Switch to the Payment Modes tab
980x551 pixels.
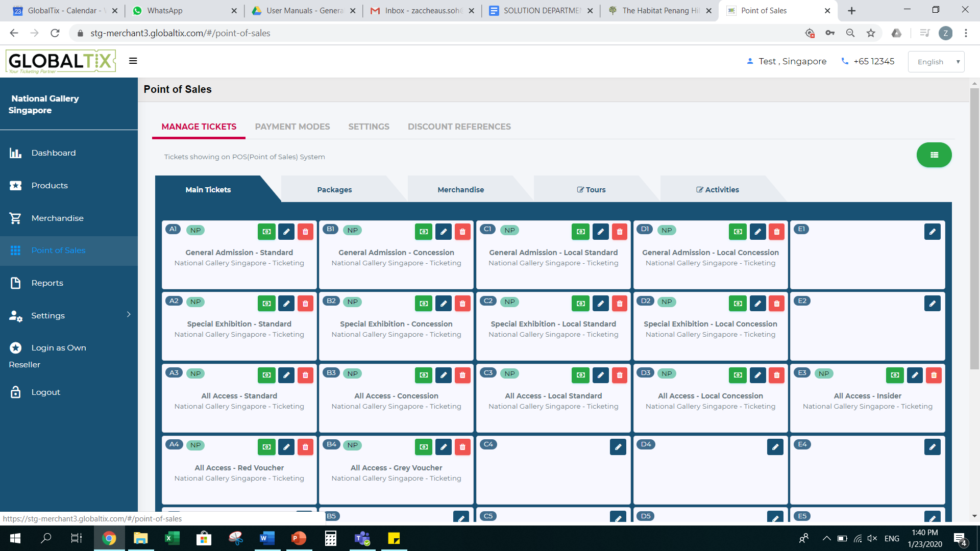292,127
